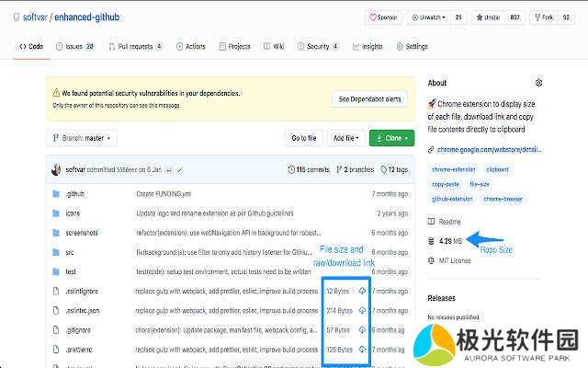Open the .github folder
Screen dimensions: 588x368
tap(74, 194)
